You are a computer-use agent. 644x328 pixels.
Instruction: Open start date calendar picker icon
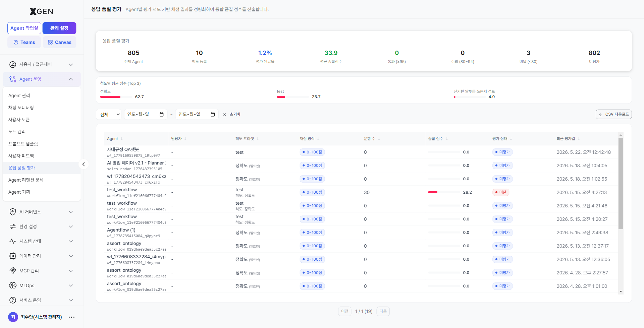[x=161, y=114]
